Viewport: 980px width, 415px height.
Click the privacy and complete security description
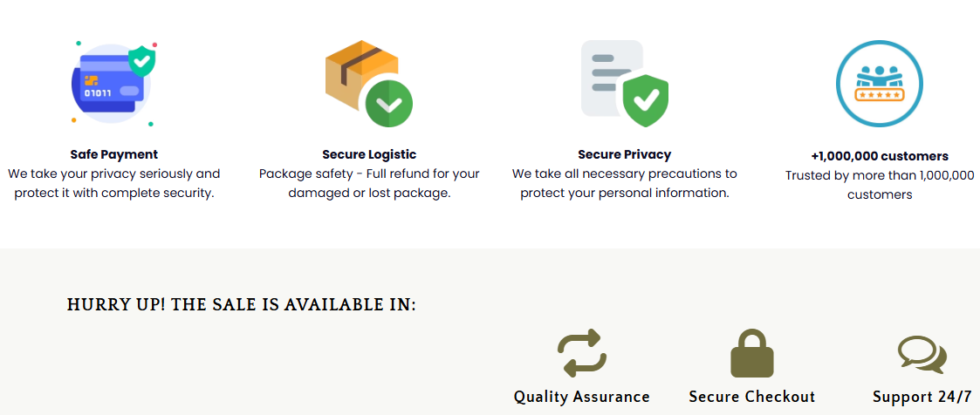[x=113, y=183]
